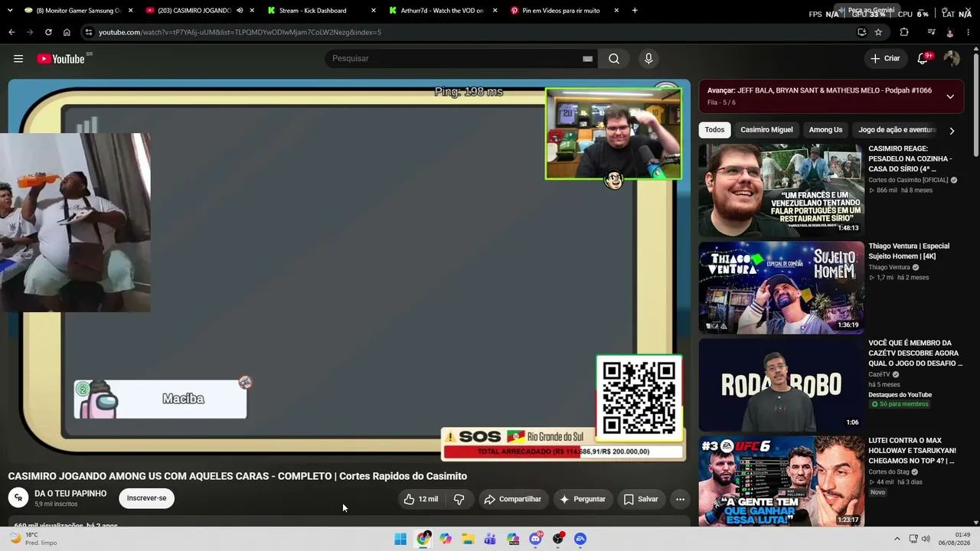
Task: Switch to Stream - Kick Dashboard tab
Action: click(x=322, y=11)
